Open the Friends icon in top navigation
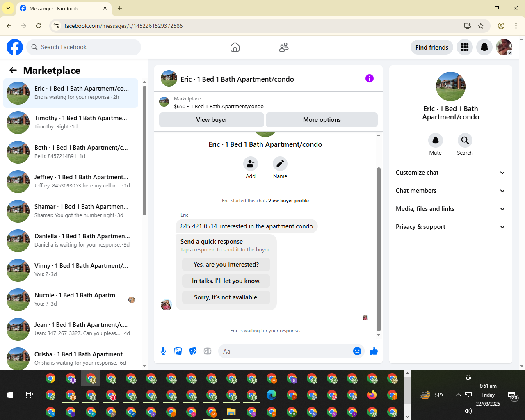Screen dimensions: 525x420 pos(284,47)
